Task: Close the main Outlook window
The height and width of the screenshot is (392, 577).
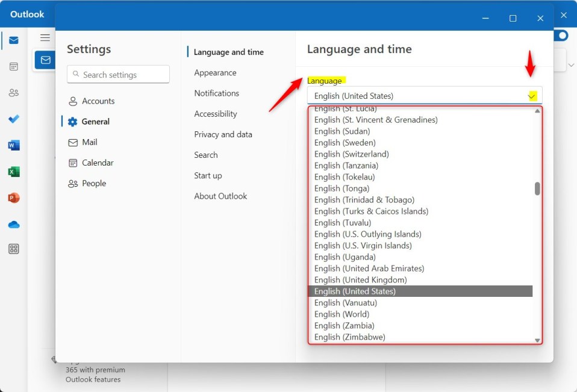Action: click(x=563, y=15)
